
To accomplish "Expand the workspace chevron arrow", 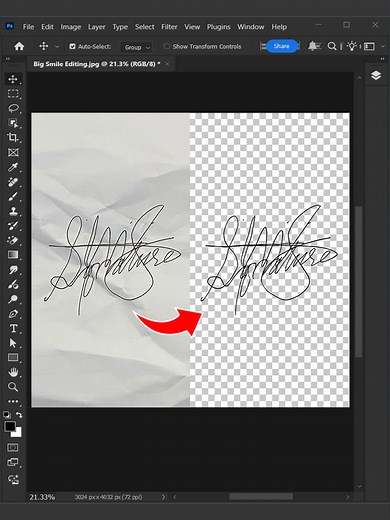I will 382,46.
